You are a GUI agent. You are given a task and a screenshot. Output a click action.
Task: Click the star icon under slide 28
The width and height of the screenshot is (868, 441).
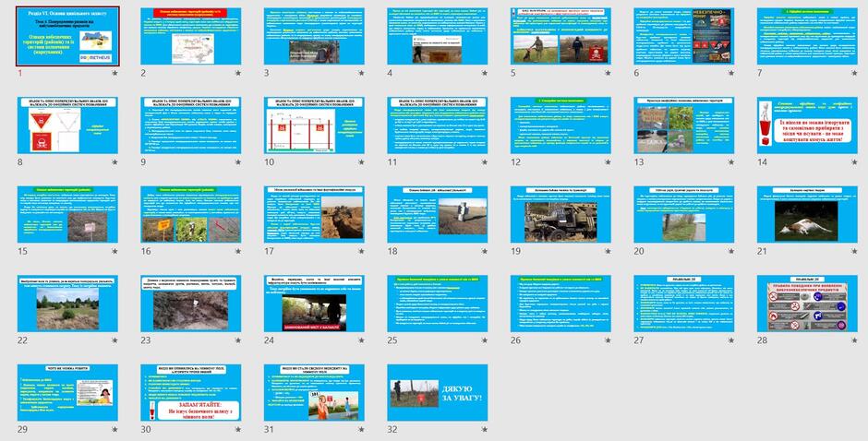855,340
